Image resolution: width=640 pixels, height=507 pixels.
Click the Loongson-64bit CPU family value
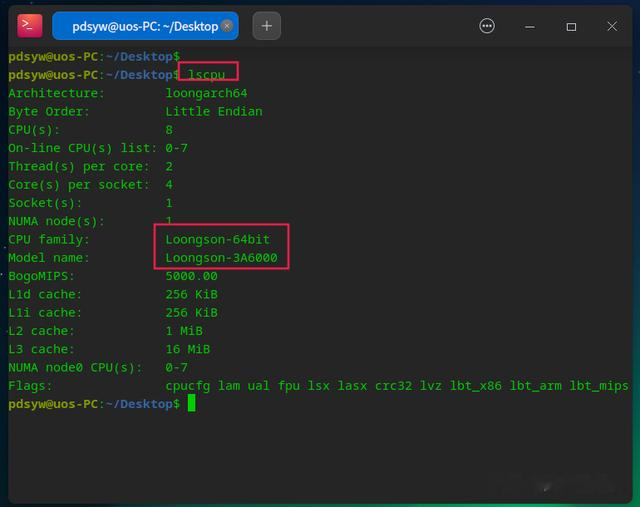[x=218, y=239]
